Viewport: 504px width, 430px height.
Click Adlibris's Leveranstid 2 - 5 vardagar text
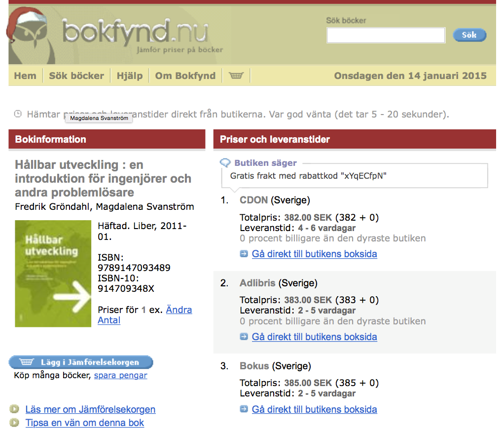(298, 311)
